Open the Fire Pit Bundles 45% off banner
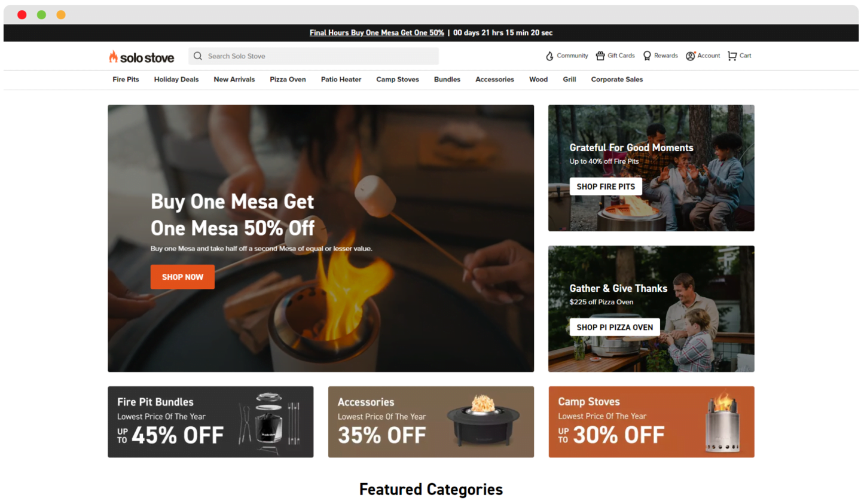The width and height of the screenshot is (861, 504). click(210, 422)
